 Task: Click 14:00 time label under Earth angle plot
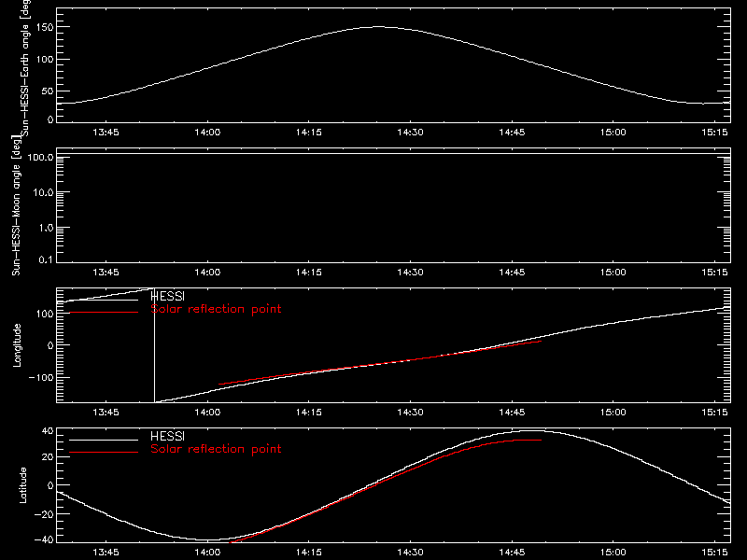coord(207,133)
